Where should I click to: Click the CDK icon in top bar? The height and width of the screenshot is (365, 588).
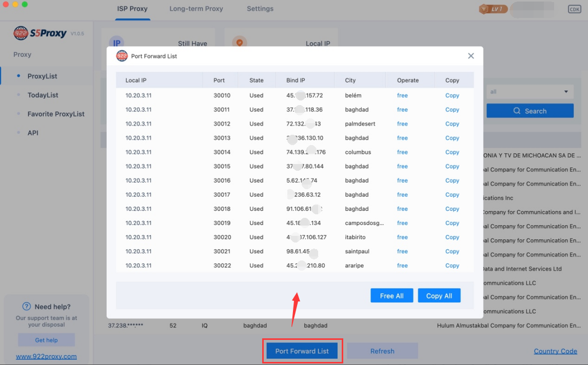pos(574,9)
